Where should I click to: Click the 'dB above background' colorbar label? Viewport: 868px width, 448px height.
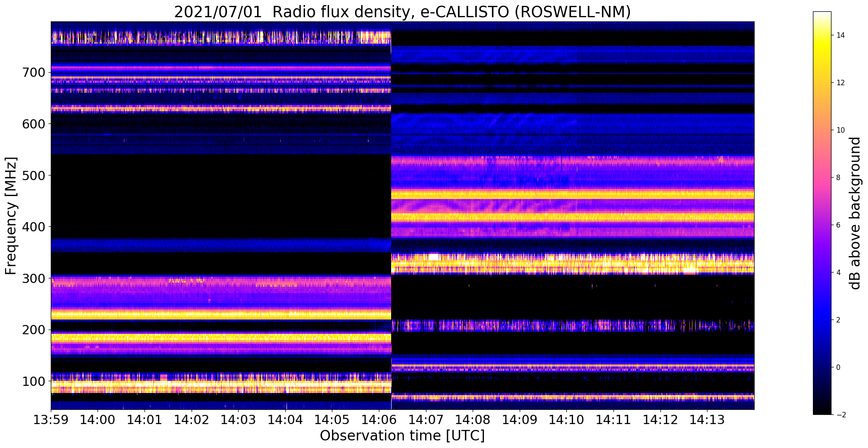855,213
